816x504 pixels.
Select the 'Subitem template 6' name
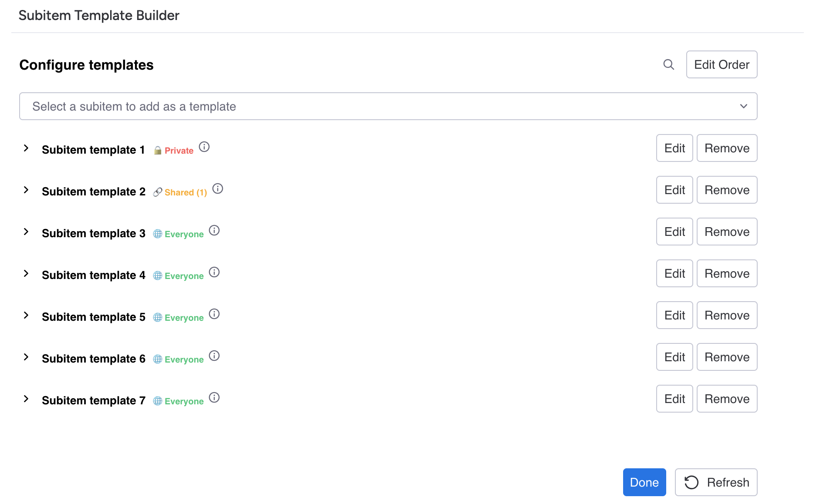[x=94, y=359]
